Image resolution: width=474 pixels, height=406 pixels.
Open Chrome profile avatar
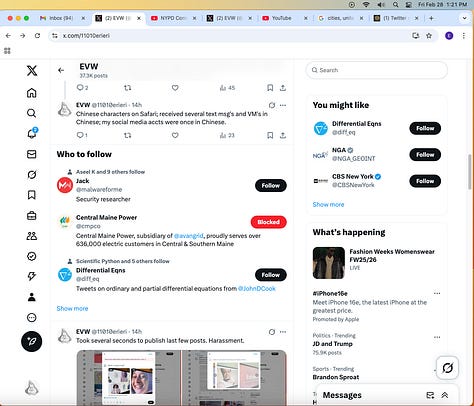pos(449,35)
